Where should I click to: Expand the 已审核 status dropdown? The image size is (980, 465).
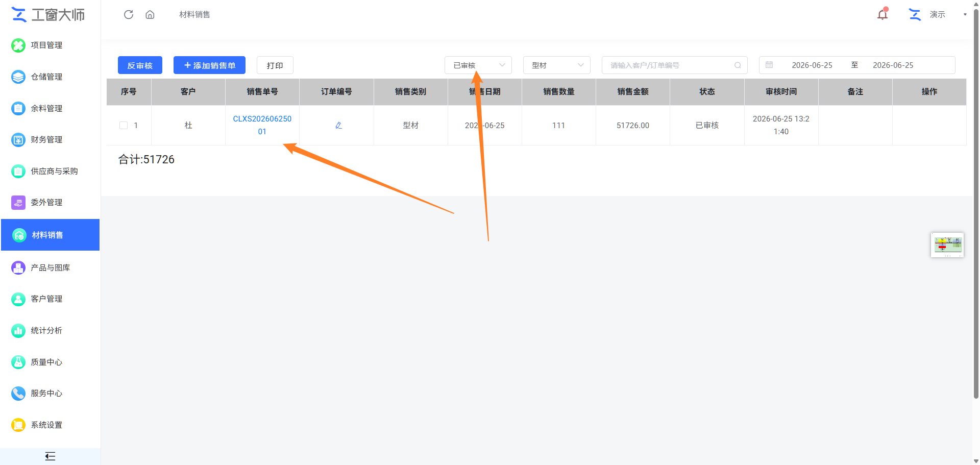pyautogui.click(x=478, y=65)
